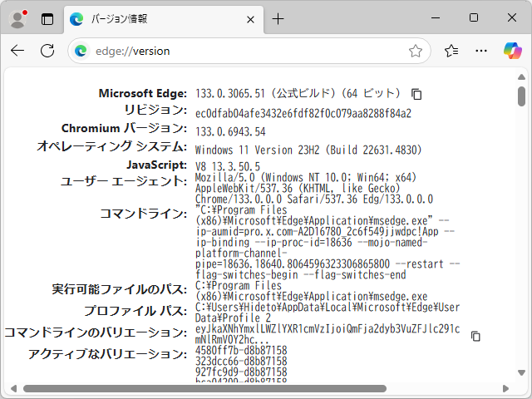Click Chromium version 133.0.6943.54
Viewport: 532px width, 399px height.
[230, 131]
